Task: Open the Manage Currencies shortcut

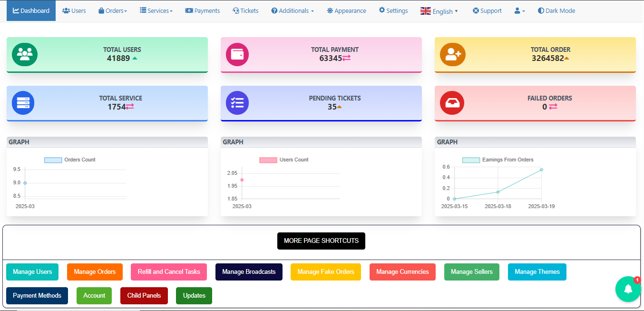Action: tap(402, 272)
